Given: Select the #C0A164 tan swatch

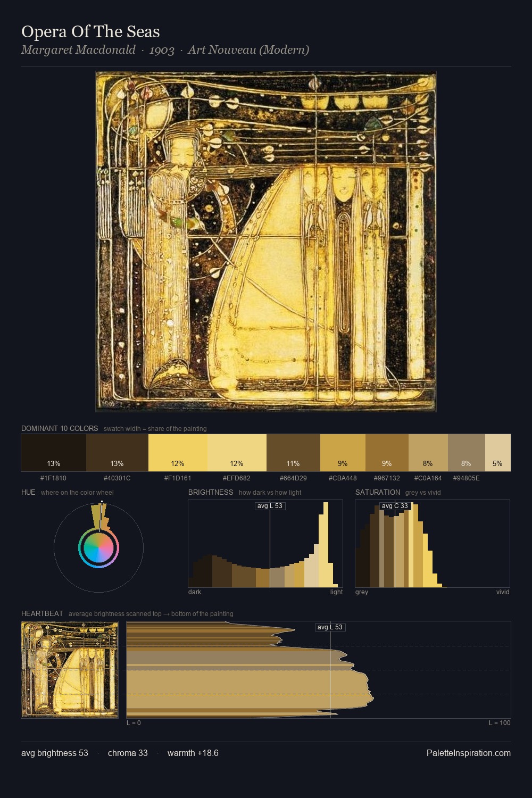Looking at the screenshot, I should tap(428, 453).
